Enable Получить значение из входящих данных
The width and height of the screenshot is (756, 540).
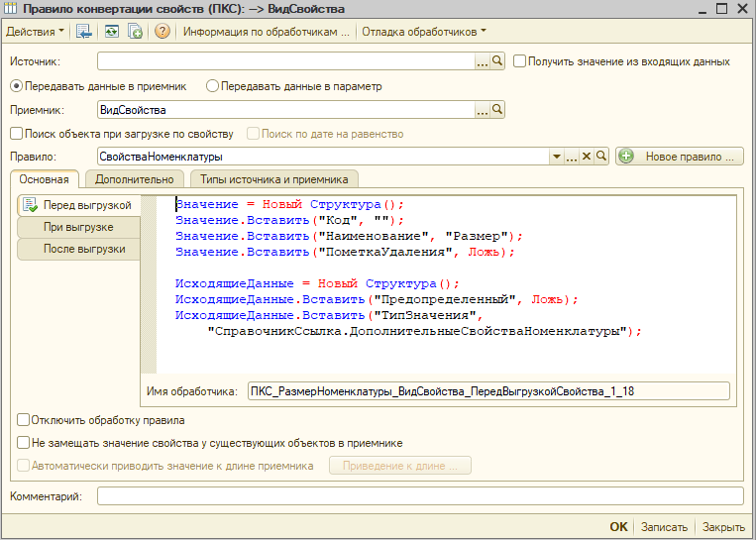[519, 61]
